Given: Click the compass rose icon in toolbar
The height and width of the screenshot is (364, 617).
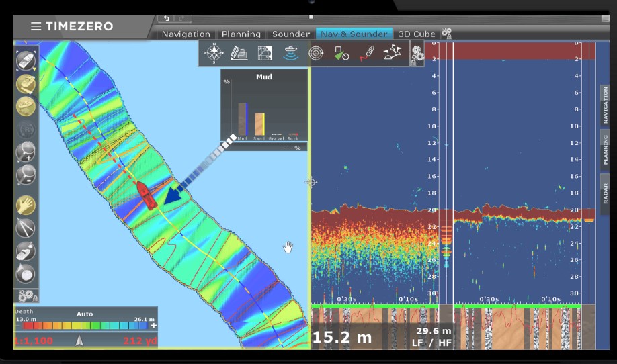Looking at the screenshot, I should click(214, 53).
